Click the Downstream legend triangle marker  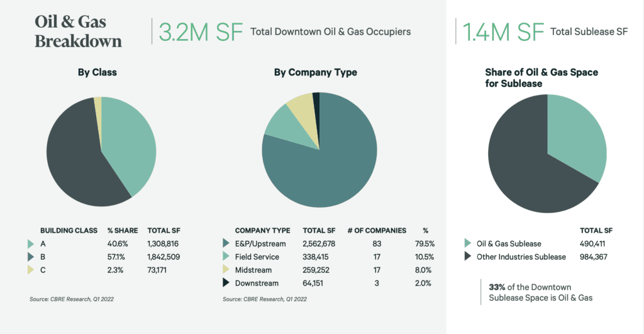(226, 283)
